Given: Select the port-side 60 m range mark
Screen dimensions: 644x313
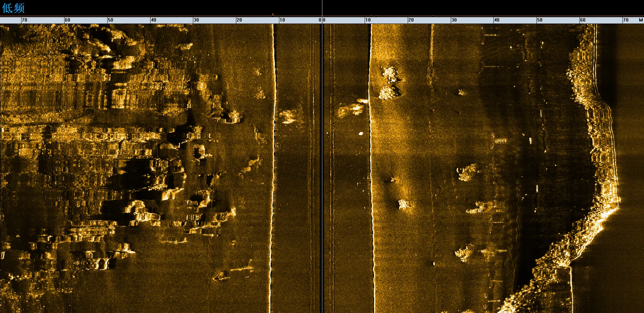Looking at the screenshot, I should click(x=68, y=20).
